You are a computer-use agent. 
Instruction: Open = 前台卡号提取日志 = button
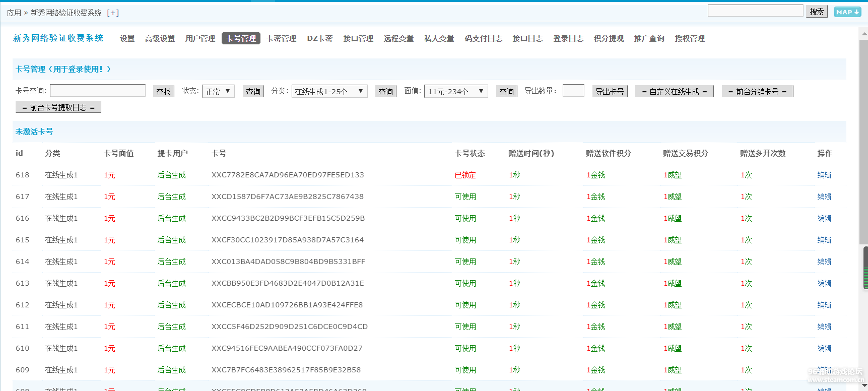[x=58, y=107]
